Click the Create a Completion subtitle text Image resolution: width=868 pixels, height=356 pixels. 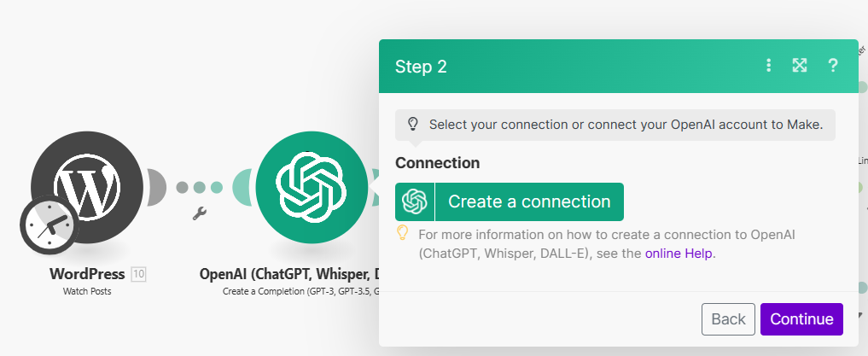(300, 291)
